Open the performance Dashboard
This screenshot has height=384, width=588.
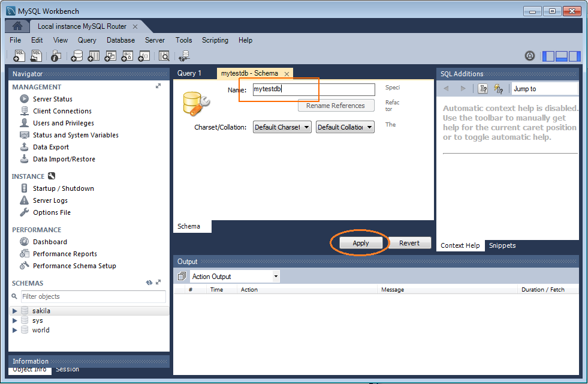[x=50, y=242]
